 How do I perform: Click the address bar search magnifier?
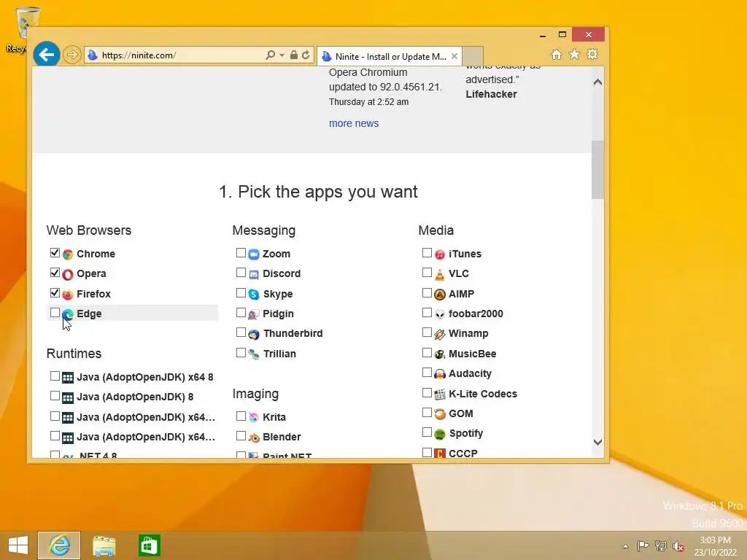pos(271,55)
